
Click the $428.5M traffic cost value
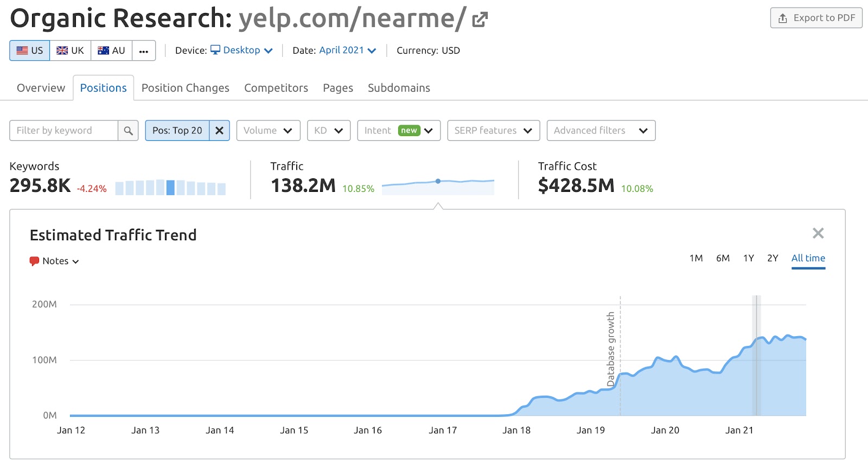[576, 186]
